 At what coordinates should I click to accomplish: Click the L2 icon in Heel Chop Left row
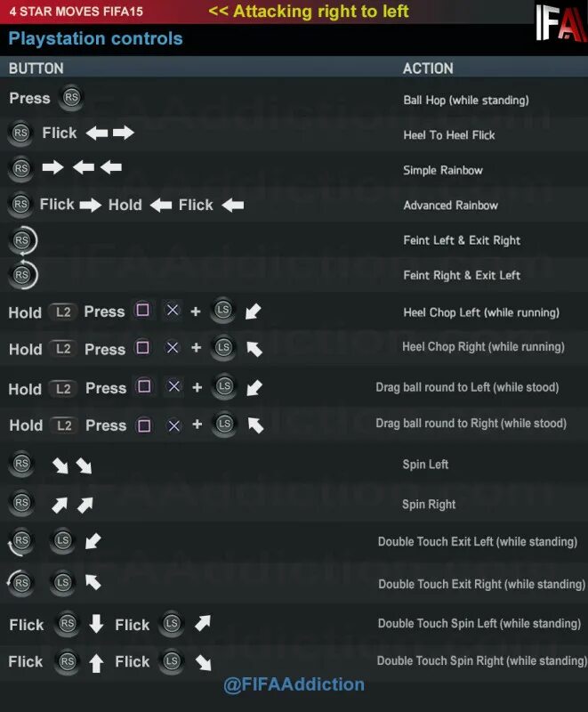tap(63, 312)
